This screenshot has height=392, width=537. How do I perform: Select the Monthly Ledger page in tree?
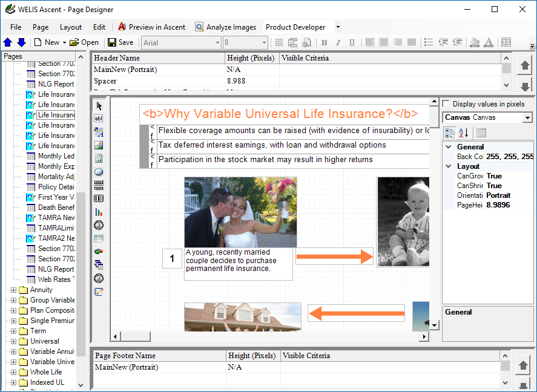56,156
